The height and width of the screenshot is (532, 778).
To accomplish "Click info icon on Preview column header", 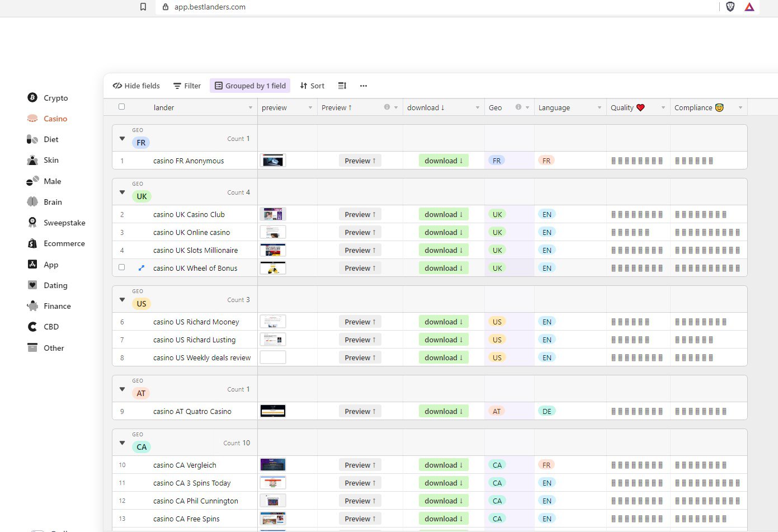I will 387,107.
